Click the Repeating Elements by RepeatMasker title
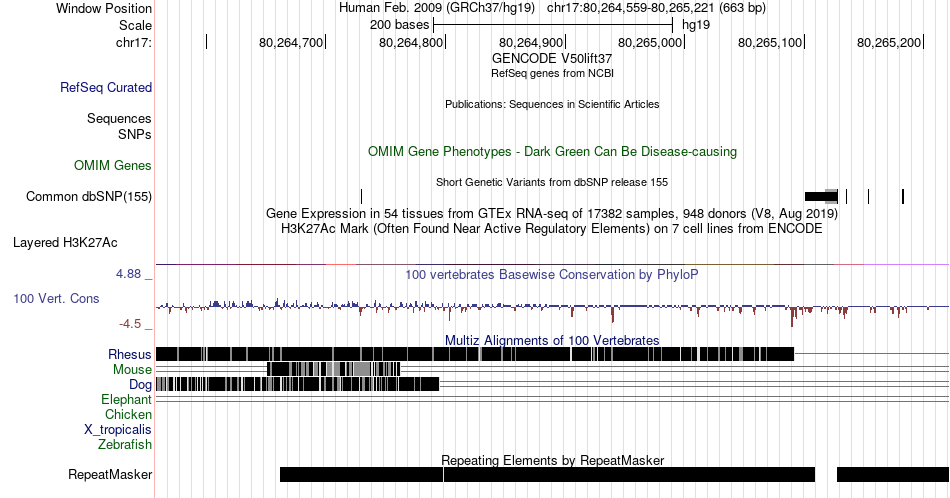Viewport: 950px width, 498px height. tap(552, 460)
